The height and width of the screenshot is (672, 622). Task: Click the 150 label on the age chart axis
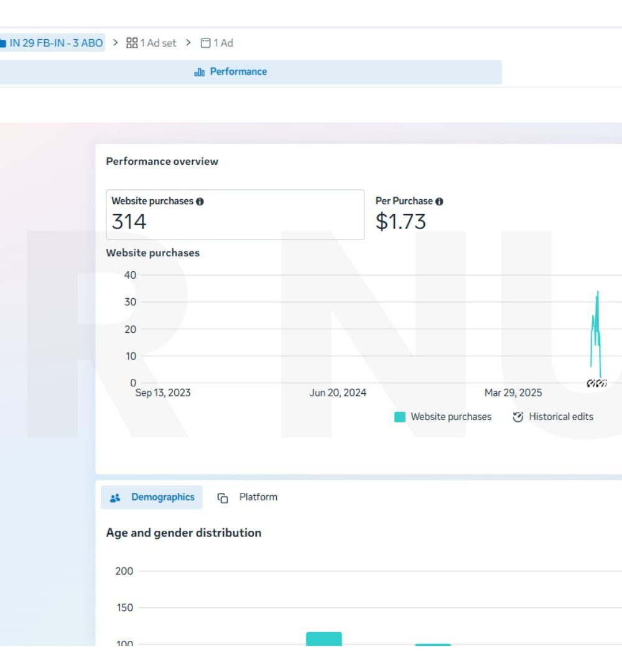pos(124,608)
